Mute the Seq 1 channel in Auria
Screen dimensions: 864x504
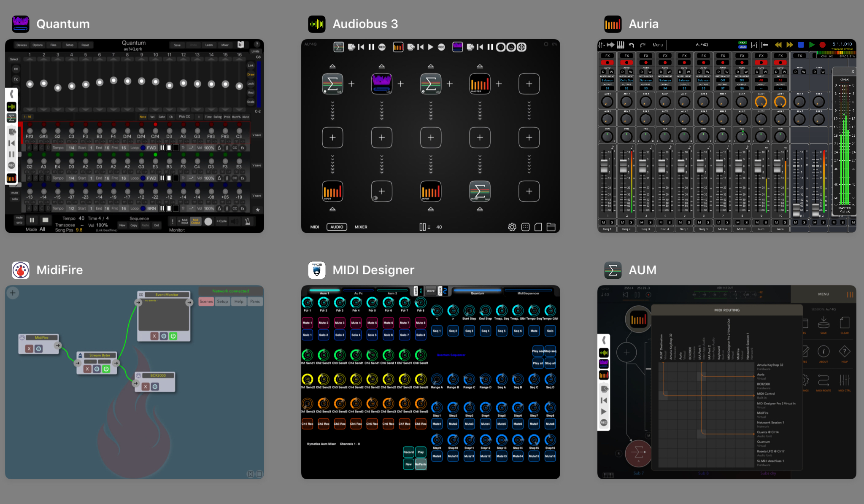click(603, 222)
